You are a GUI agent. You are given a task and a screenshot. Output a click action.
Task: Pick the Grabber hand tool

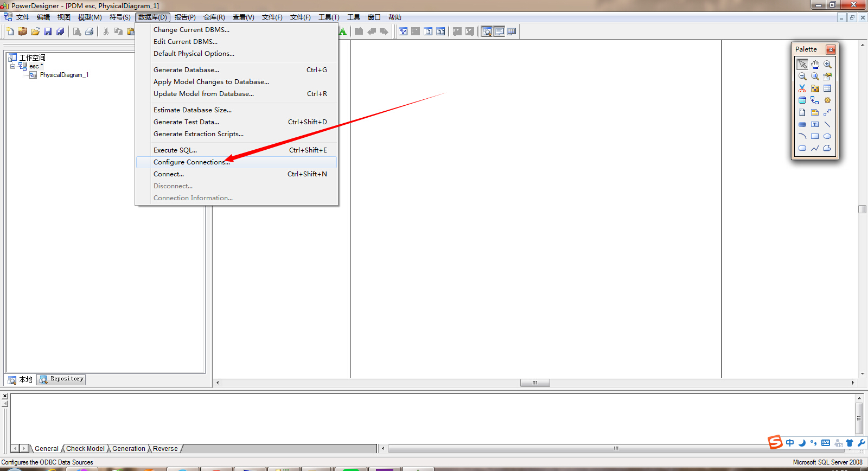pos(815,64)
